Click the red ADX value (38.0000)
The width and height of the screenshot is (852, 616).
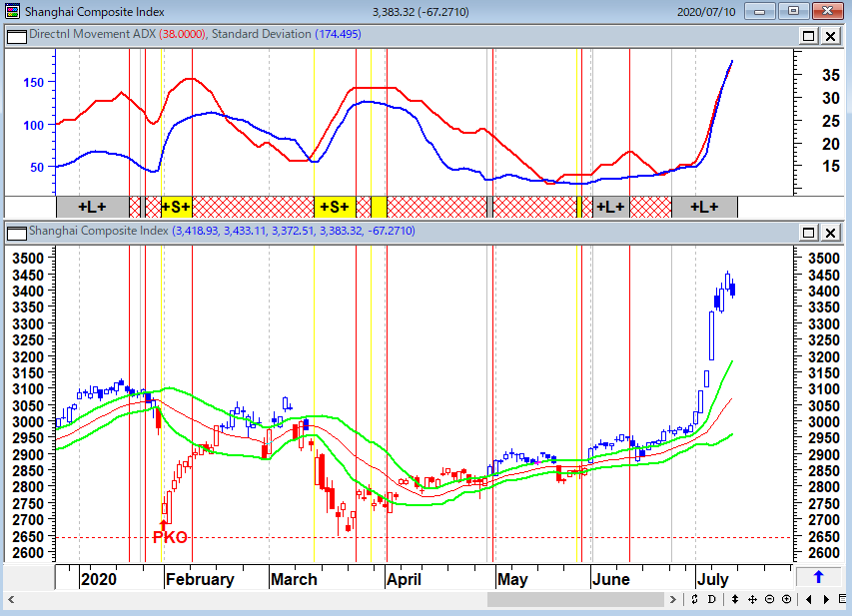click(x=182, y=34)
